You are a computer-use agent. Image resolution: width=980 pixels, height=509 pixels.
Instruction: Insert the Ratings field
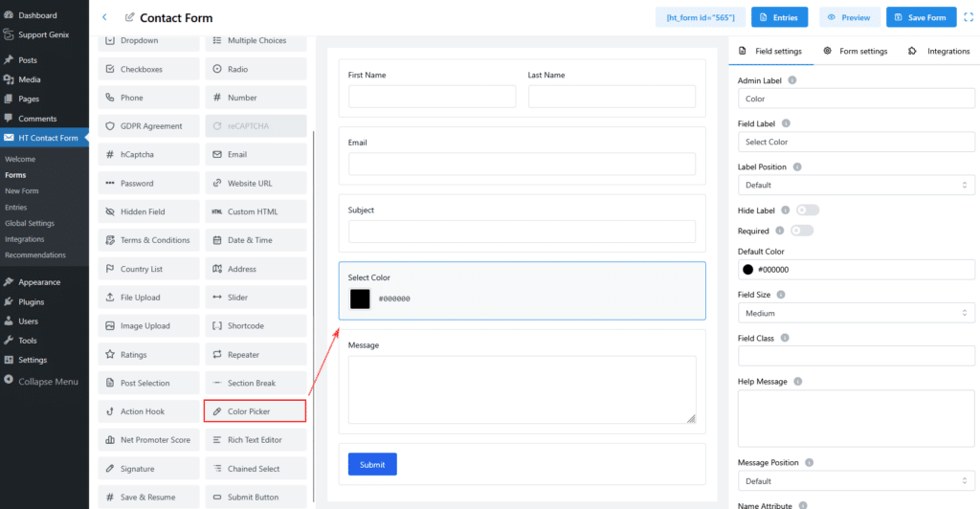[148, 355]
